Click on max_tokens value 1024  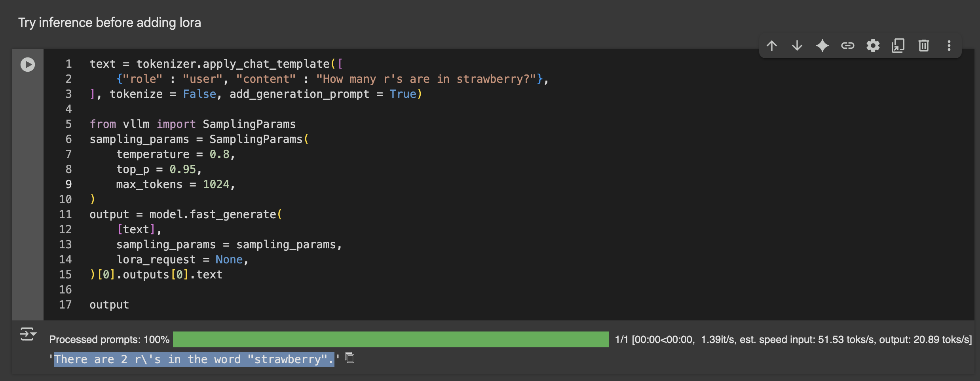coord(216,185)
